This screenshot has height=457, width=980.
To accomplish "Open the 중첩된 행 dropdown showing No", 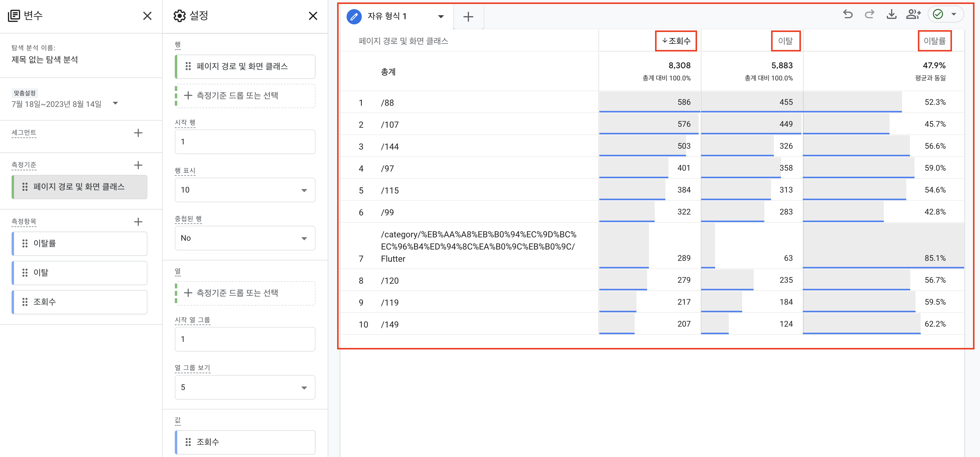I will (x=245, y=238).
